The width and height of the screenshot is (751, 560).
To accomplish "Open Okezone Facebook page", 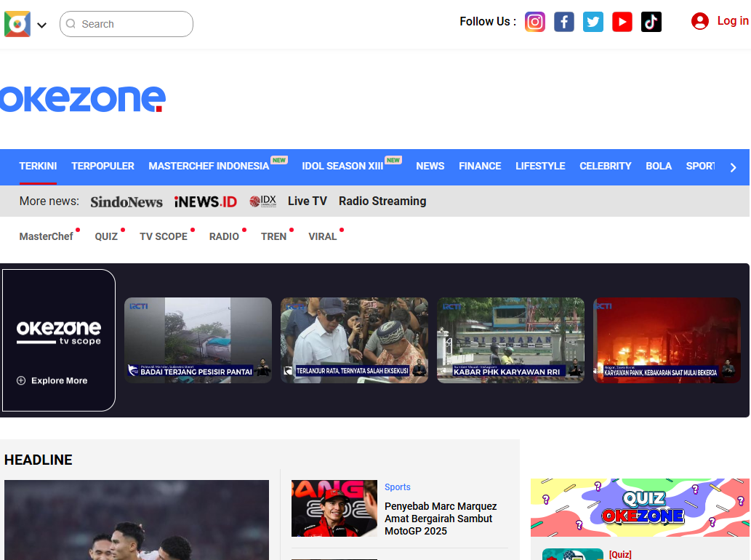I will tap(564, 22).
